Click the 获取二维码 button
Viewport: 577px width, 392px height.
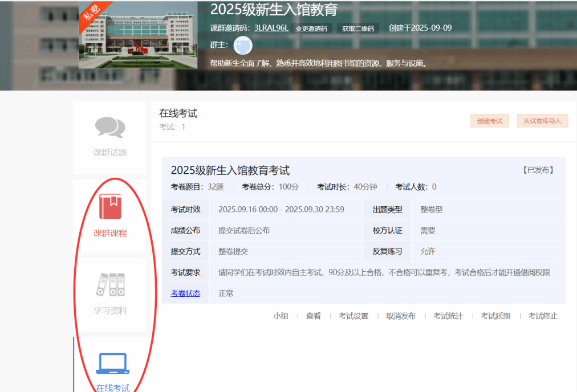pos(358,28)
